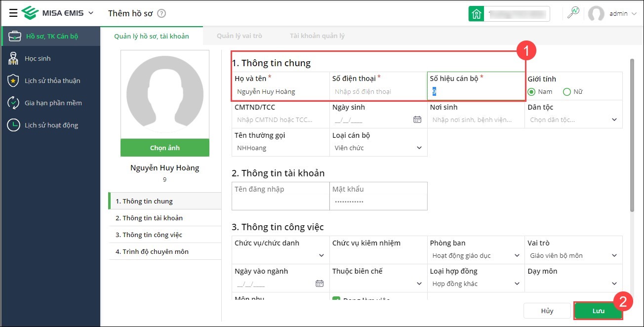Viewport: 644px width, 327px height.
Task: Jump to section 1. Thông tin chung
Action: [x=165, y=201]
